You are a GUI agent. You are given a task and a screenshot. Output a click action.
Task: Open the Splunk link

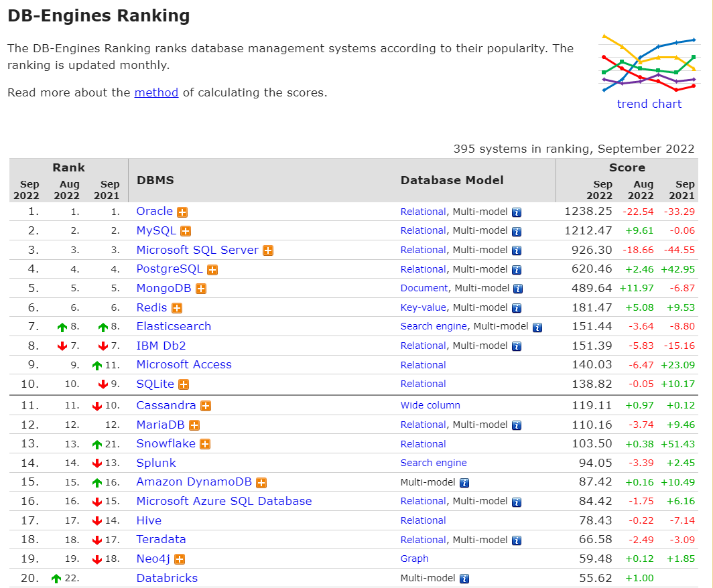point(156,463)
